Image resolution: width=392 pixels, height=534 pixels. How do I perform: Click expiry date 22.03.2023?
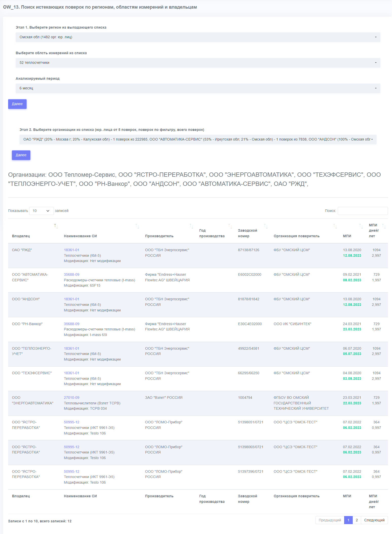coord(352,403)
